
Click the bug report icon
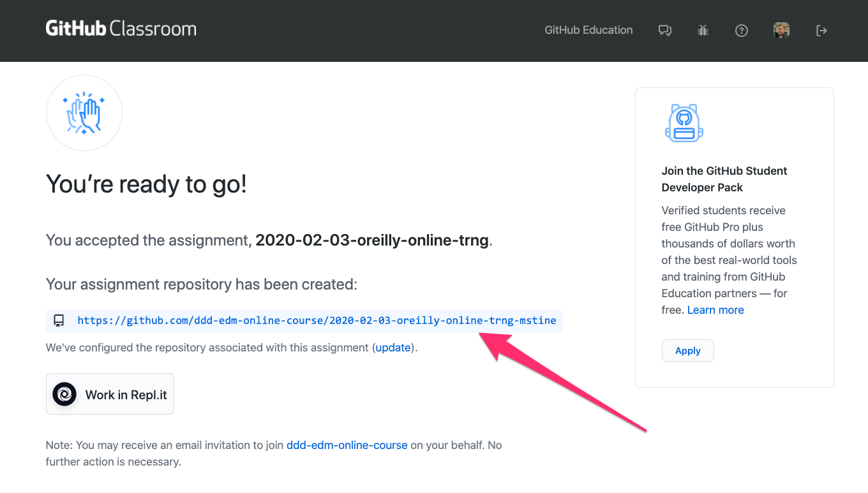click(x=703, y=30)
